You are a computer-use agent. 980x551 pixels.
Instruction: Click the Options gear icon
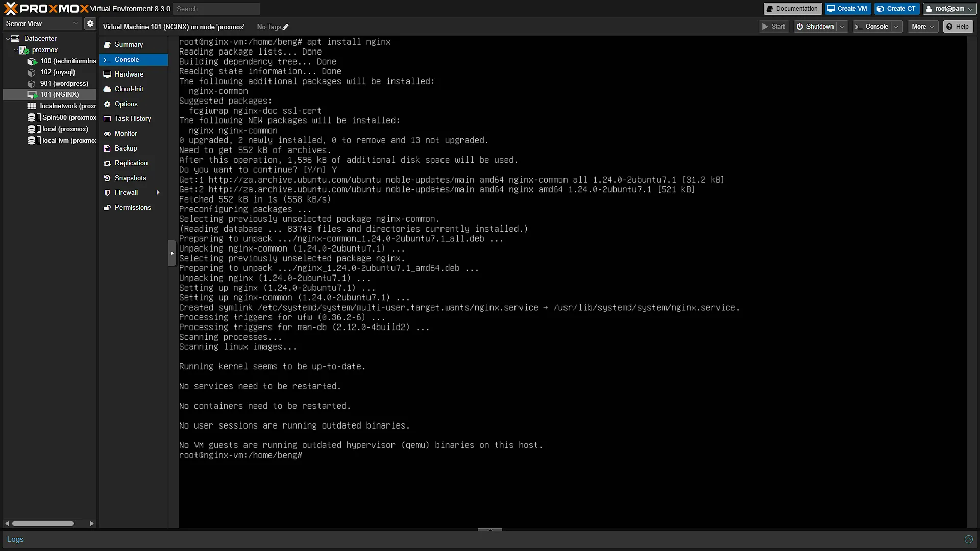point(107,104)
